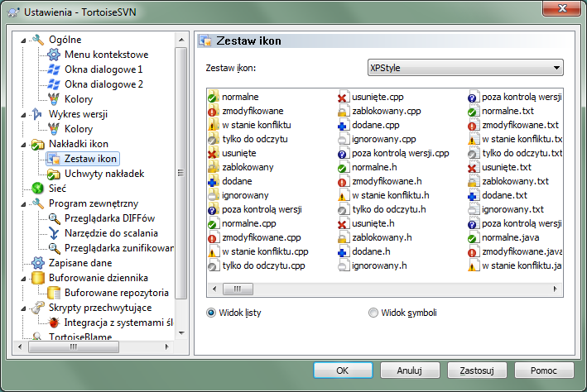Select 'dodane.txt' in the icon list
The image size is (587, 392).
coord(504,195)
